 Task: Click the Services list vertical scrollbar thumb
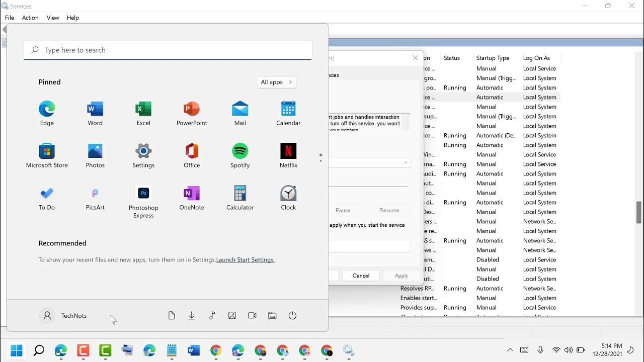pyautogui.click(x=639, y=212)
